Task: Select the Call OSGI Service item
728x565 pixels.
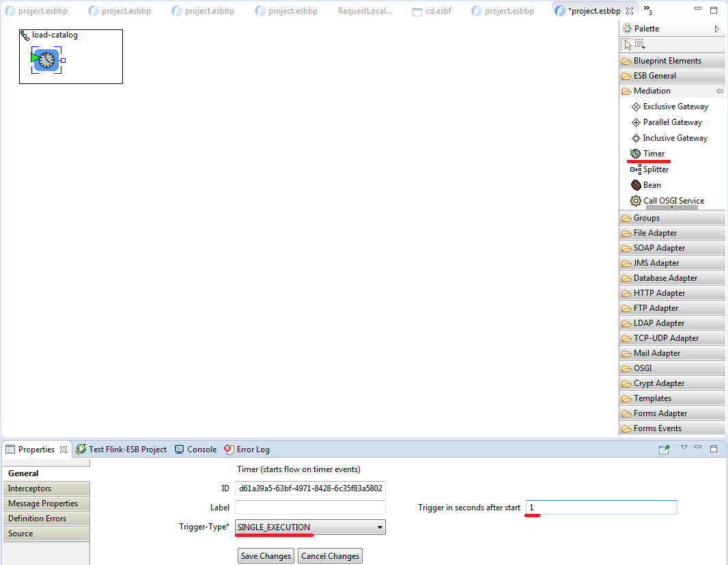Action: tap(673, 201)
